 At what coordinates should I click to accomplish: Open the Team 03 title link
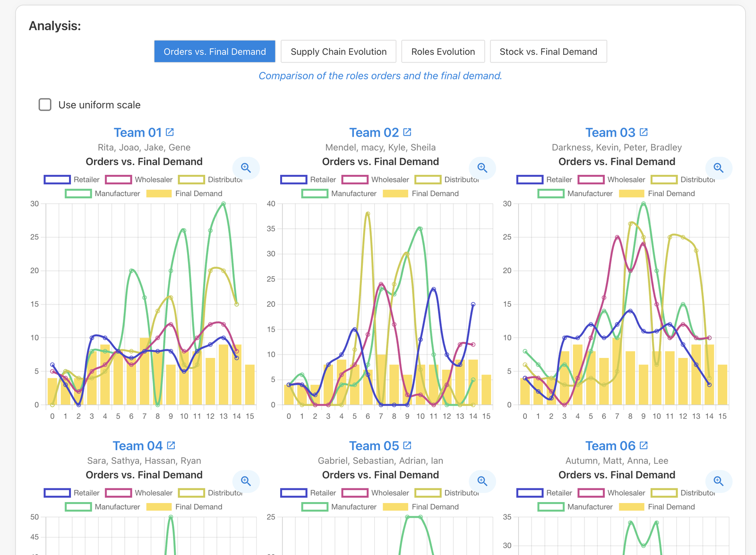[x=610, y=132]
